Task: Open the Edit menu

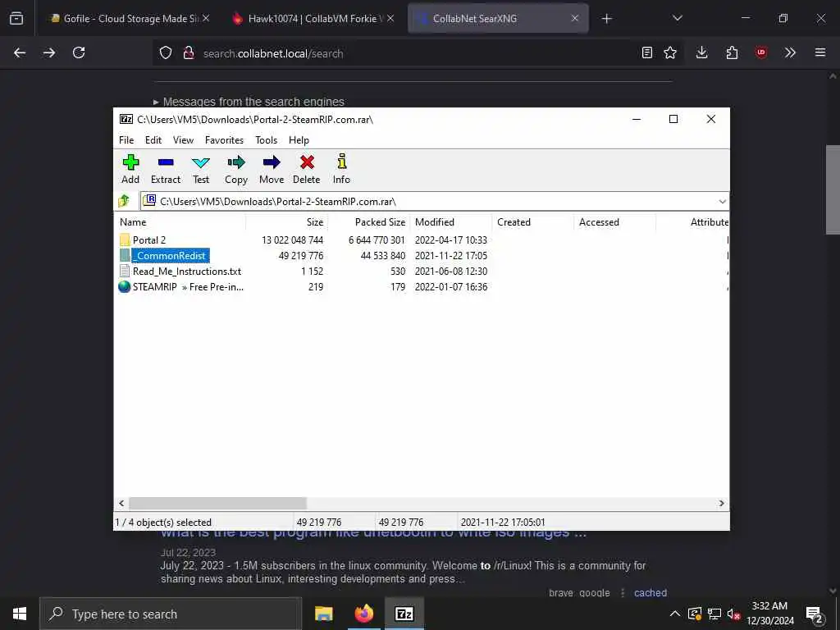Action: 153,139
